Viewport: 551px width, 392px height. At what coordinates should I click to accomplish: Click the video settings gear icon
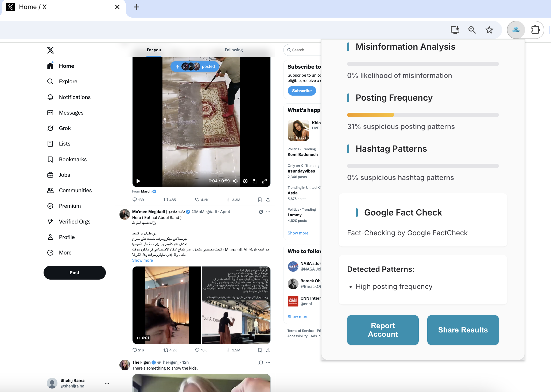pos(245,181)
